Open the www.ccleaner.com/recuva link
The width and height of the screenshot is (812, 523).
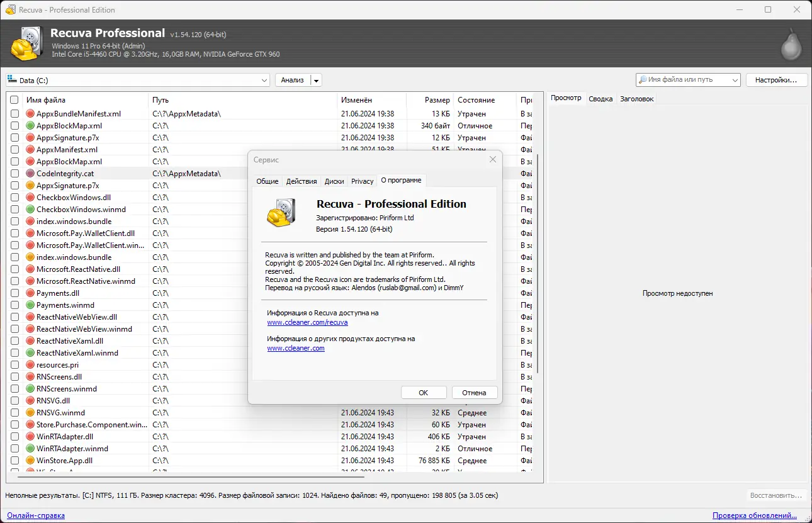pos(307,322)
